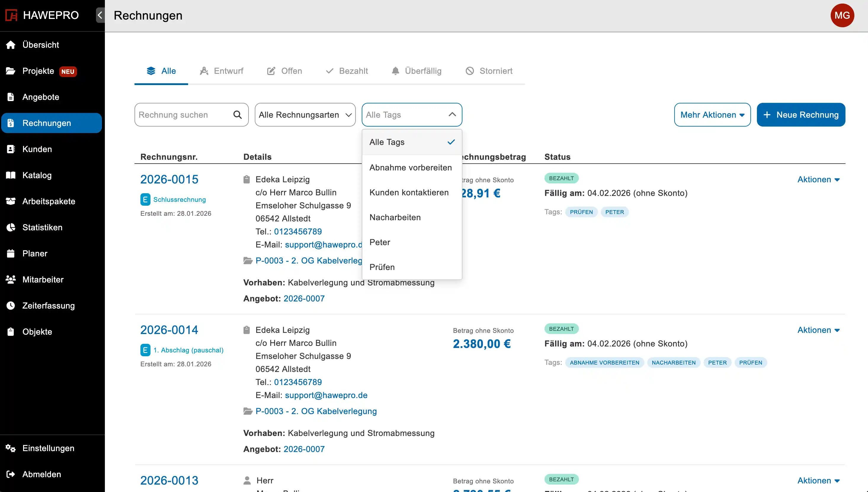Click the MG user avatar

pyautogui.click(x=842, y=15)
